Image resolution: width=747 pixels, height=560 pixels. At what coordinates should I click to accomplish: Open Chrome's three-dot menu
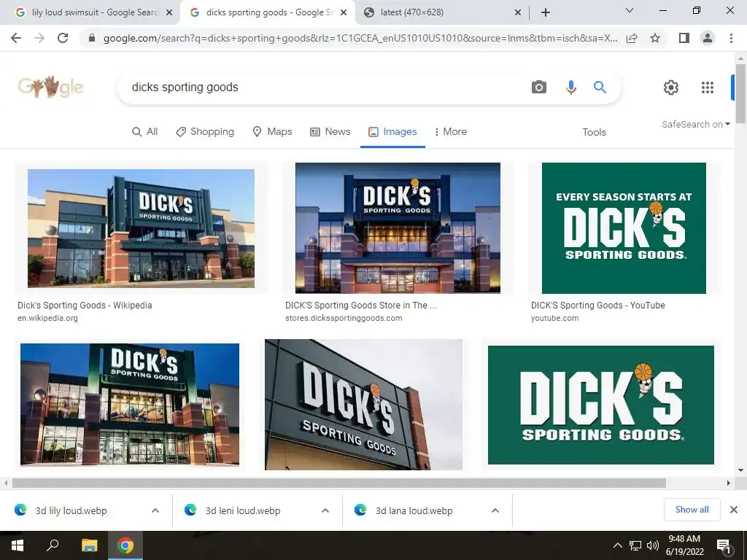coord(731,38)
